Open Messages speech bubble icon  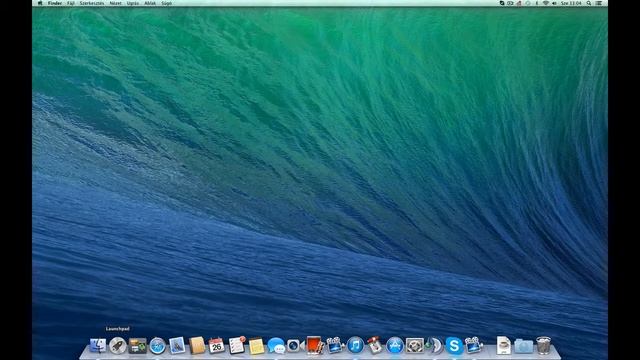[276, 346]
